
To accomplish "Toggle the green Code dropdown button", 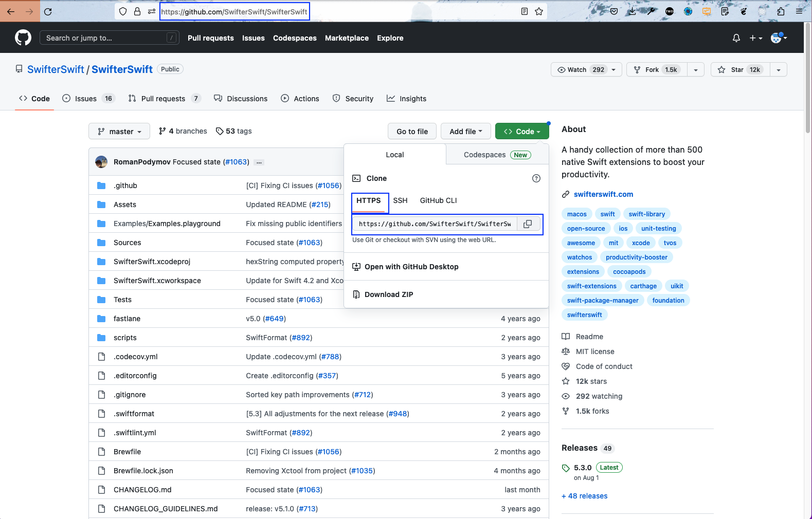I will [522, 131].
